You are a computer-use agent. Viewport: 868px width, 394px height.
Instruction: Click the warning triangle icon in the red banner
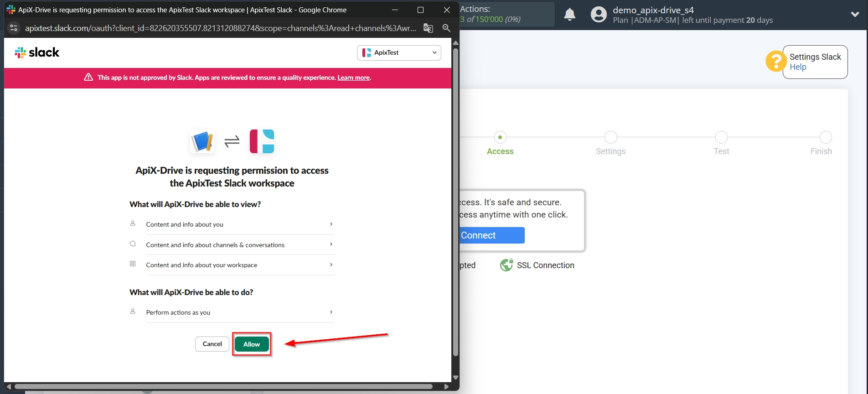point(88,77)
